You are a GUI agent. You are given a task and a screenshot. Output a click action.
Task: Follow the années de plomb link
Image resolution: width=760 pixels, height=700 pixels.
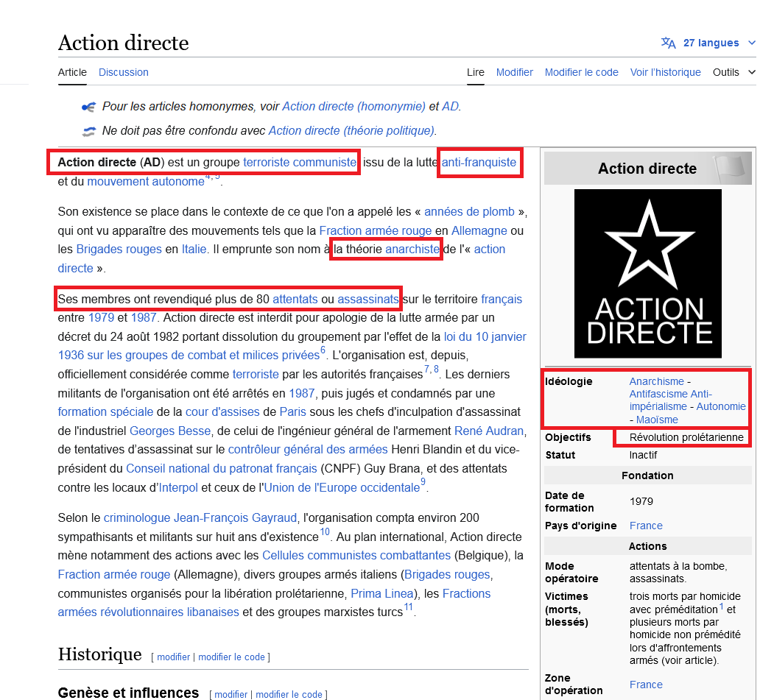pos(469,212)
